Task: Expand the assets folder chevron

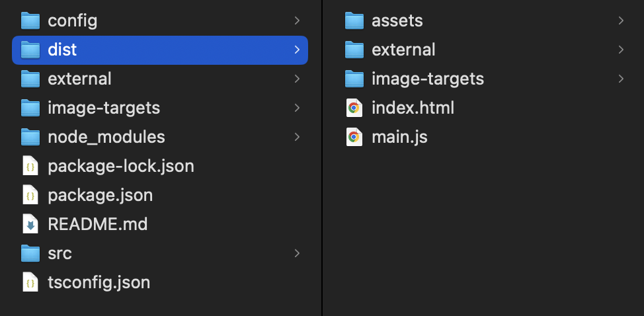Action: 621,21
